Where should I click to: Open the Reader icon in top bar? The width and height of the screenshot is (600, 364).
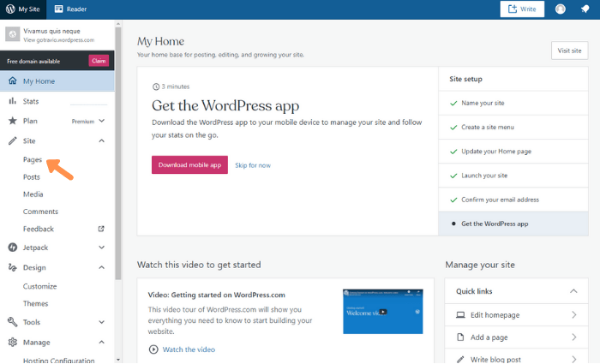[58, 9]
